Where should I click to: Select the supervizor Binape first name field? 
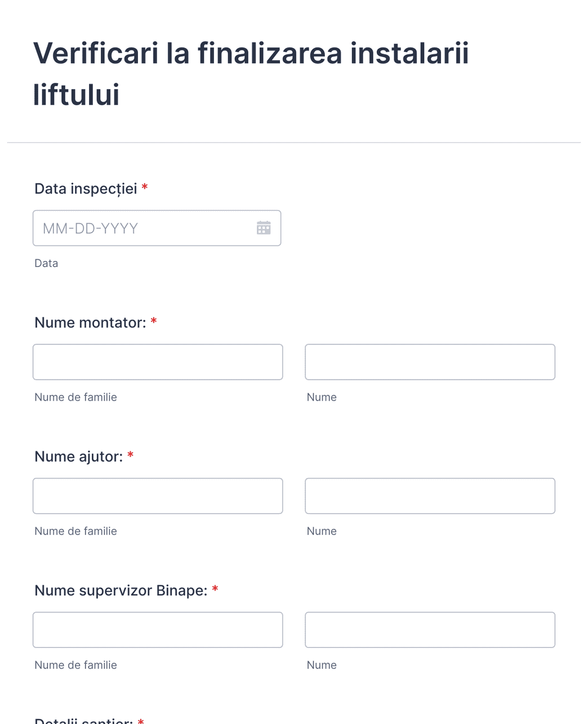pyautogui.click(x=430, y=629)
